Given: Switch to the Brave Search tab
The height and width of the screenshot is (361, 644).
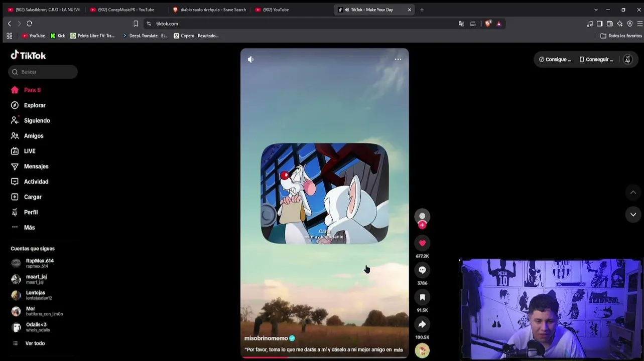Looking at the screenshot, I should pyautogui.click(x=210, y=10).
